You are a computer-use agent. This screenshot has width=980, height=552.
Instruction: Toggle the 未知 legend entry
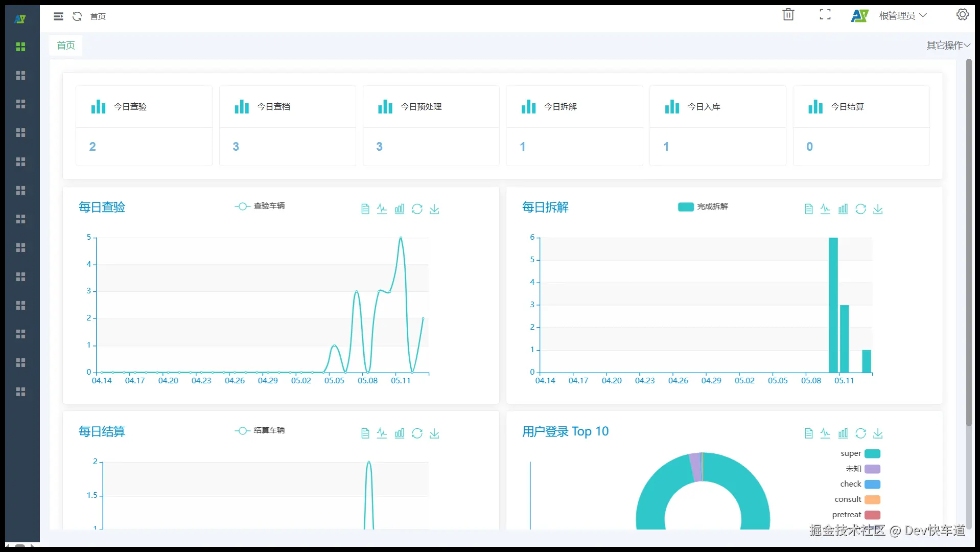(x=863, y=469)
